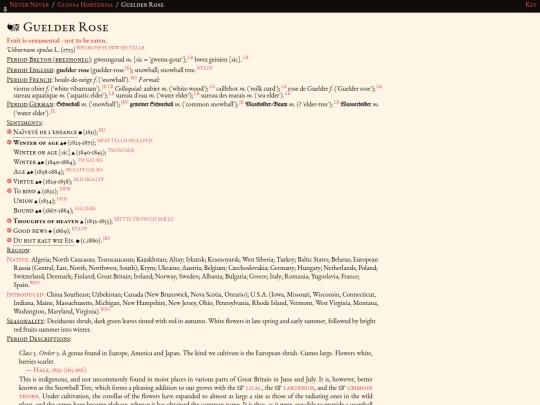Viewport: 540px width, 405px height.
Task: Follow the lilac cross-reference link
Action: (253, 388)
